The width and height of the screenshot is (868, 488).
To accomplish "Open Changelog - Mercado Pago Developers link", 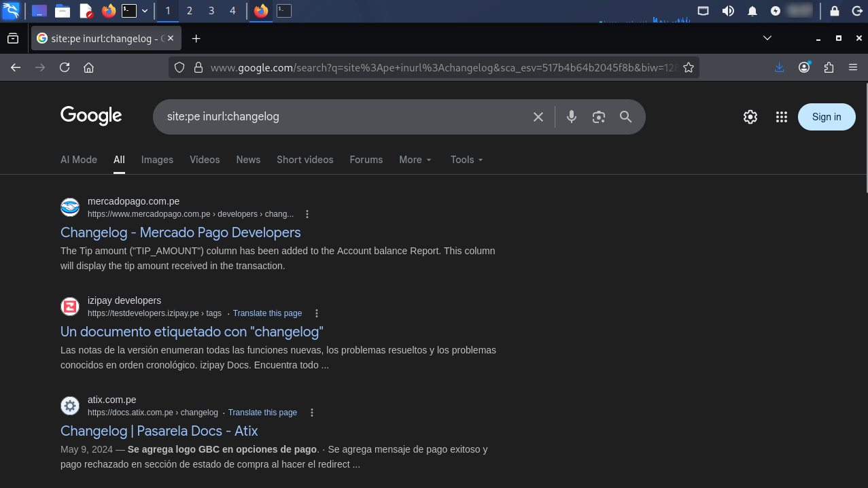I will click(x=180, y=232).
